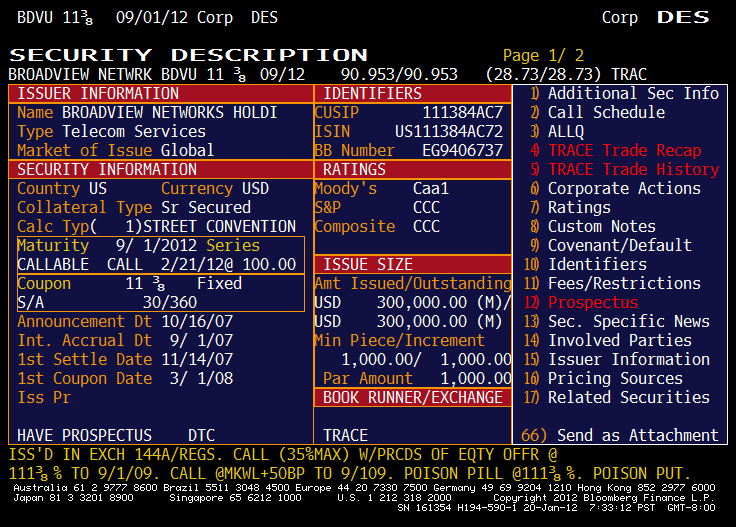Click BB Number EG9406737
This screenshot has height=527, width=736.
(462, 151)
